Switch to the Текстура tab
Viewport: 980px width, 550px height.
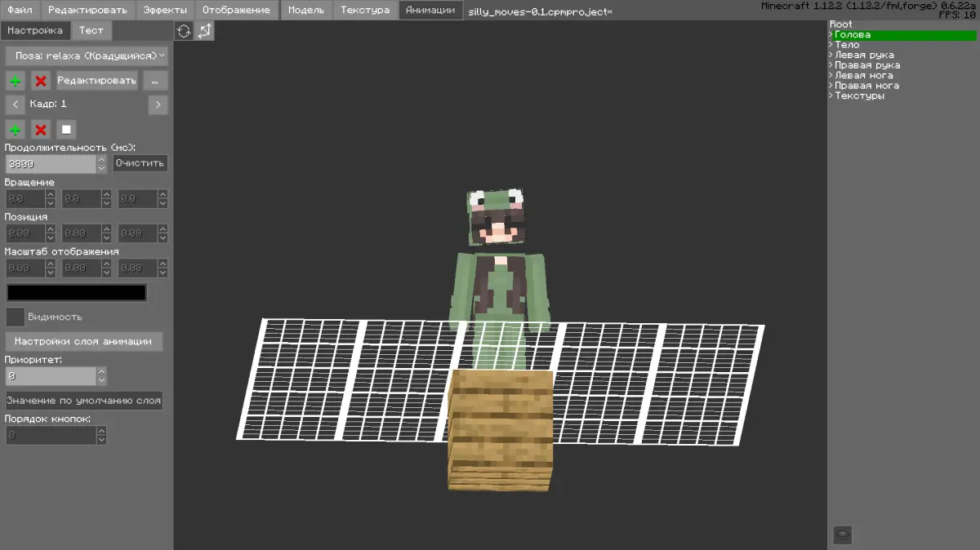tap(365, 10)
